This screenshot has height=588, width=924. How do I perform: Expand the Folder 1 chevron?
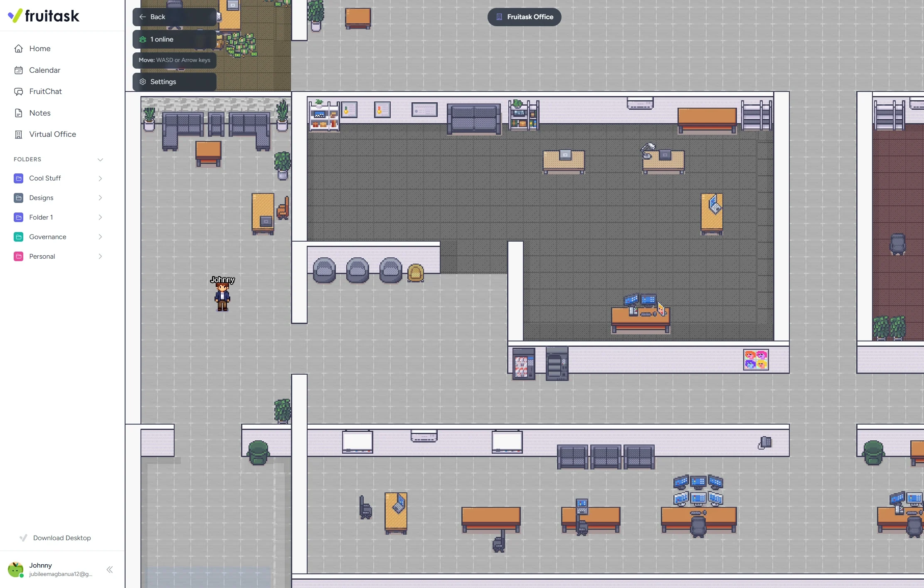100,217
